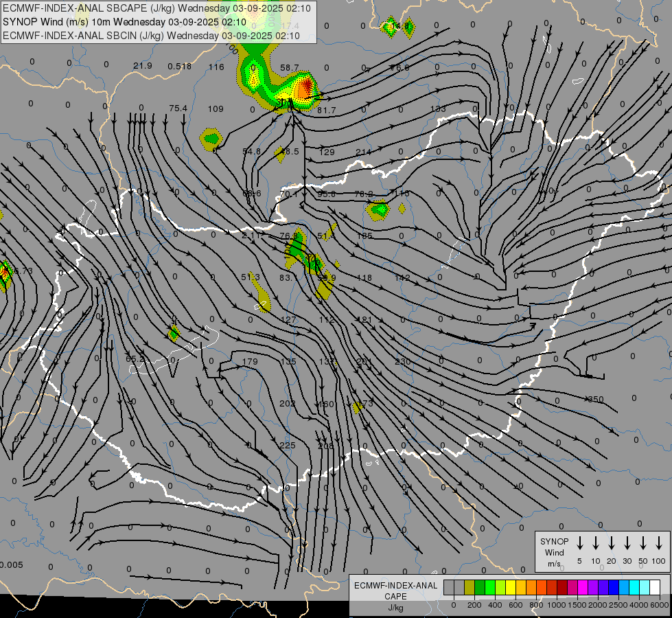Screen dimensions: 672x618
Task: Click the 'SYNOP Wind m/s' legend label
Action: (x=554, y=552)
